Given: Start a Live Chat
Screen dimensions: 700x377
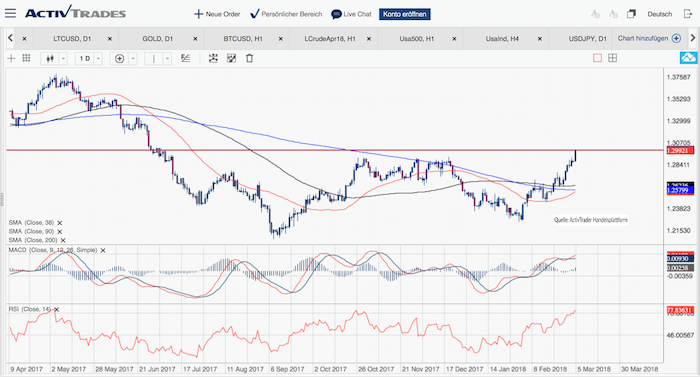Looking at the screenshot, I should coord(351,14).
